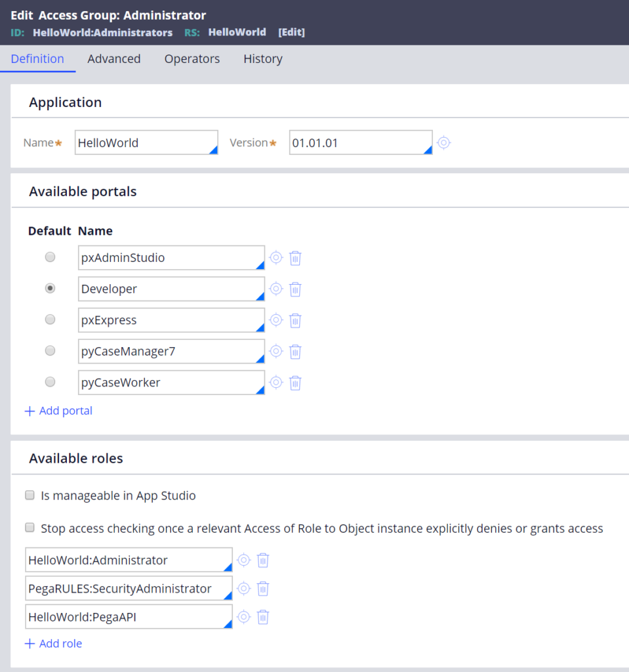Image resolution: width=629 pixels, height=672 pixels.
Task: Delete the HelloWorld:Administrator role
Action: click(262, 560)
